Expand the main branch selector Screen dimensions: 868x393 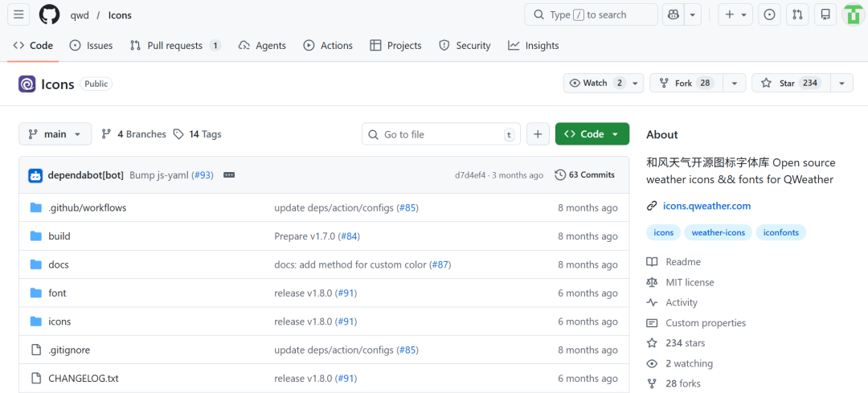[x=55, y=134]
